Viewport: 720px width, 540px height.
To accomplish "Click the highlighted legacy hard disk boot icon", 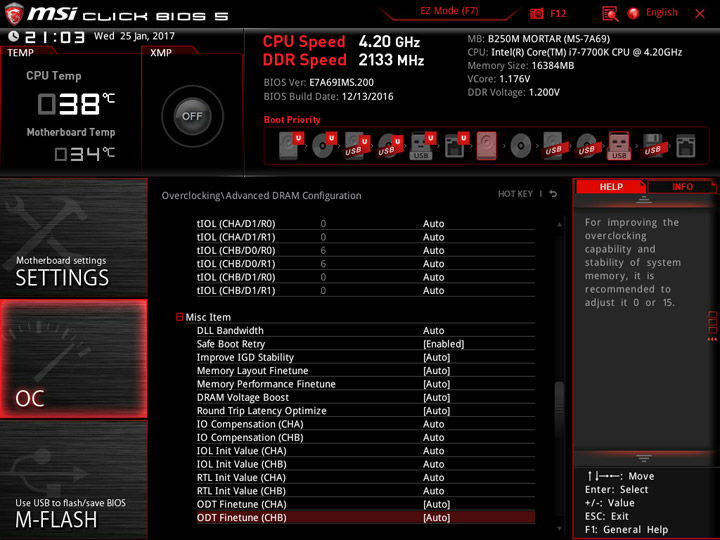I will coord(487,146).
